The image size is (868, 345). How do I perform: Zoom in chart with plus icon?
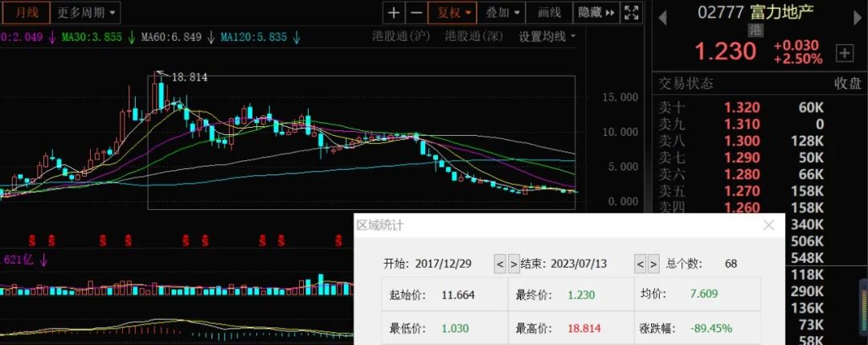394,13
